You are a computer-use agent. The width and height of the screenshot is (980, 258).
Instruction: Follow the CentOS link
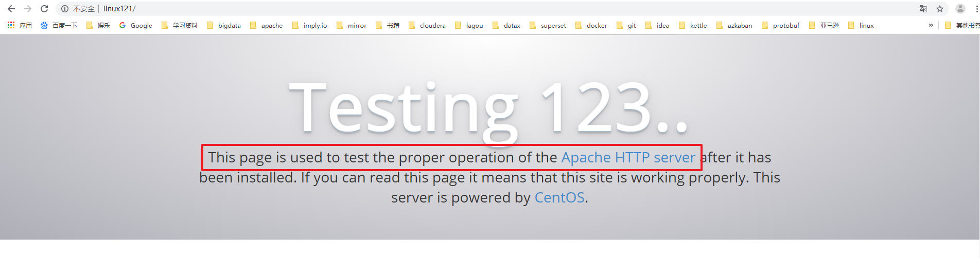coord(559,197)
